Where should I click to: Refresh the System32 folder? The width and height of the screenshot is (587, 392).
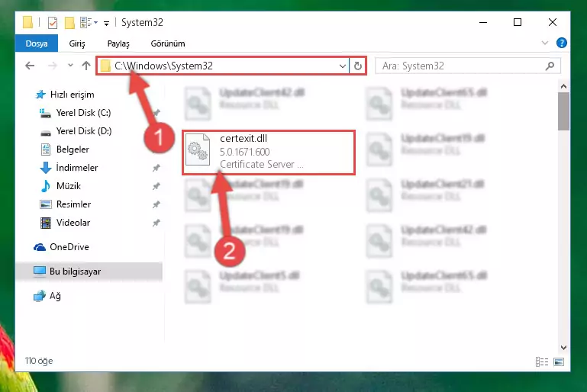click(x=358, y=66)
